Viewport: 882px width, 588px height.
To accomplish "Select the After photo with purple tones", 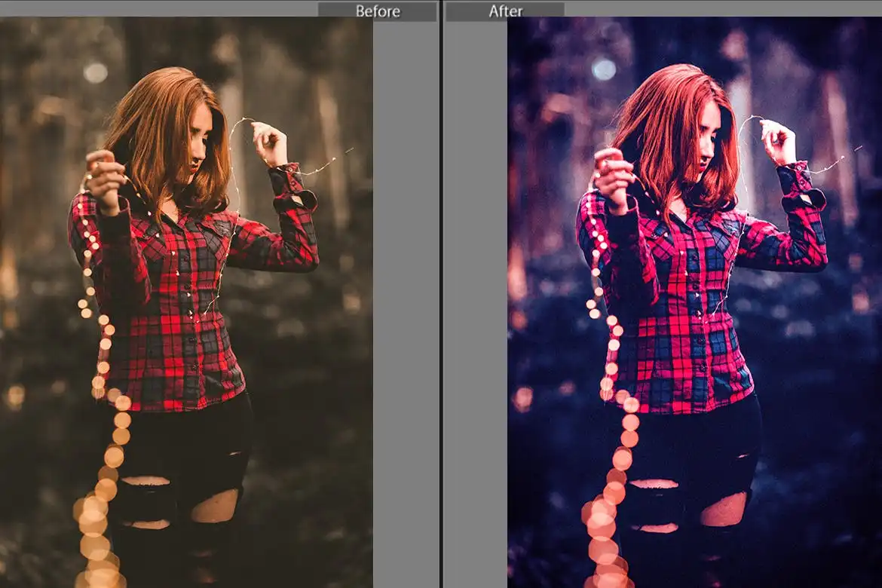I will tap(695, 302).
